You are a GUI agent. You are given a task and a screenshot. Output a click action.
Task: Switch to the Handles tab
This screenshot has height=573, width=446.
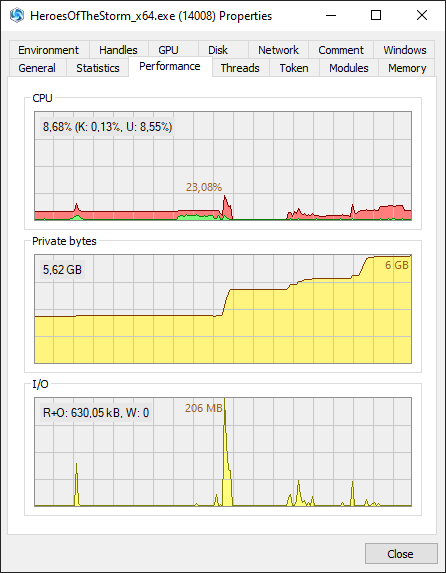pos(118,50)
